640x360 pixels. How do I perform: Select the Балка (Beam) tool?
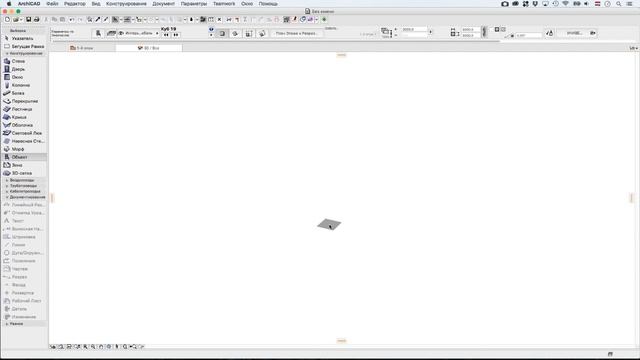(x=24, y=93)
